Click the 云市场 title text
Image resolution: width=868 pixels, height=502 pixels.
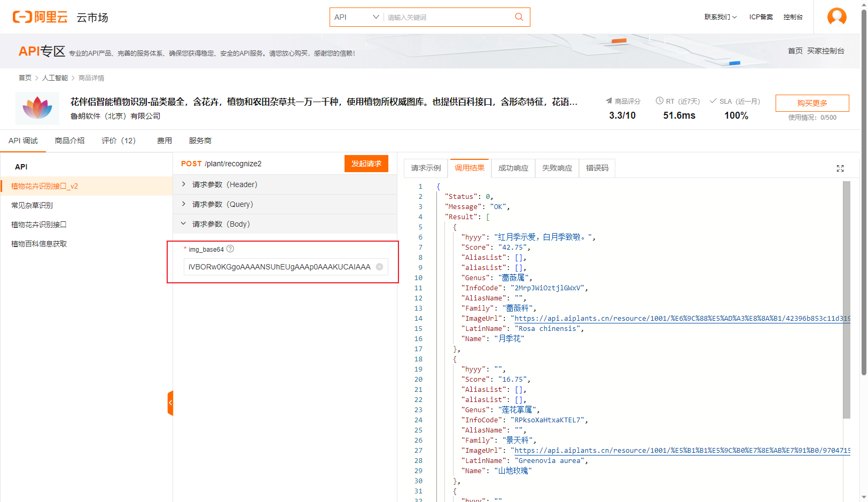point(92,18)
